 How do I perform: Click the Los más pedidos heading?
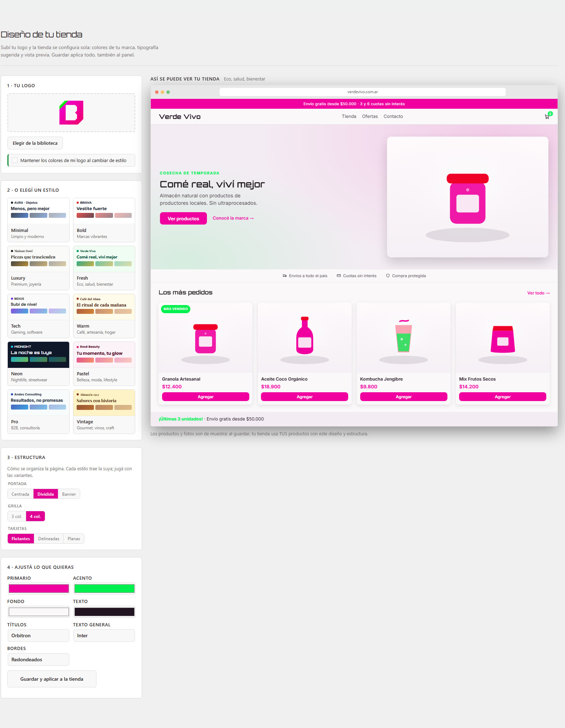point(185,292)
